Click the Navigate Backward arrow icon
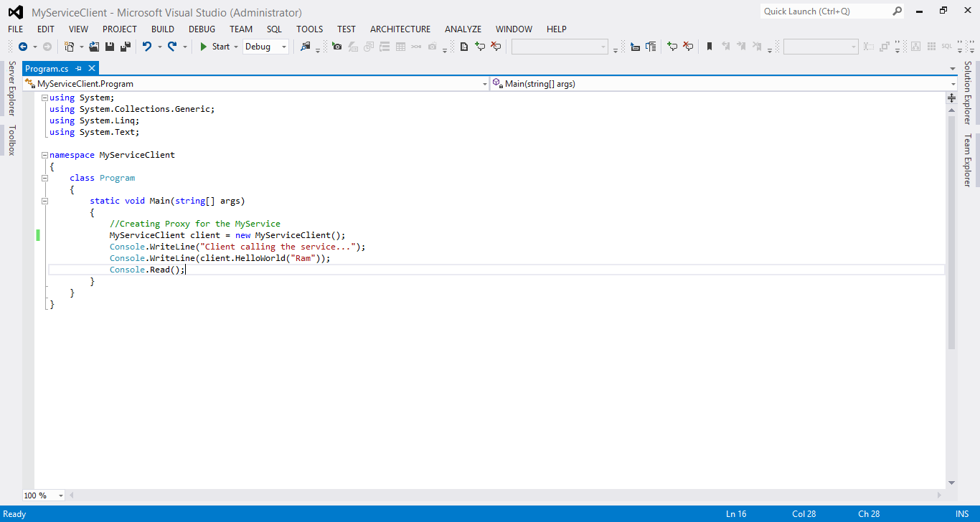This screenshot has height=522, width=980. (x=23, y=47)
